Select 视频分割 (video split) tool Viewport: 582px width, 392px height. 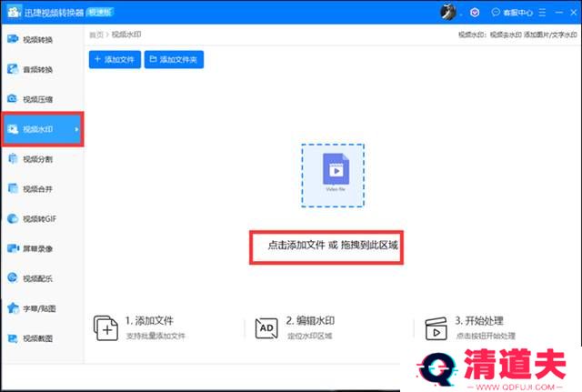[x=36, y=159]
